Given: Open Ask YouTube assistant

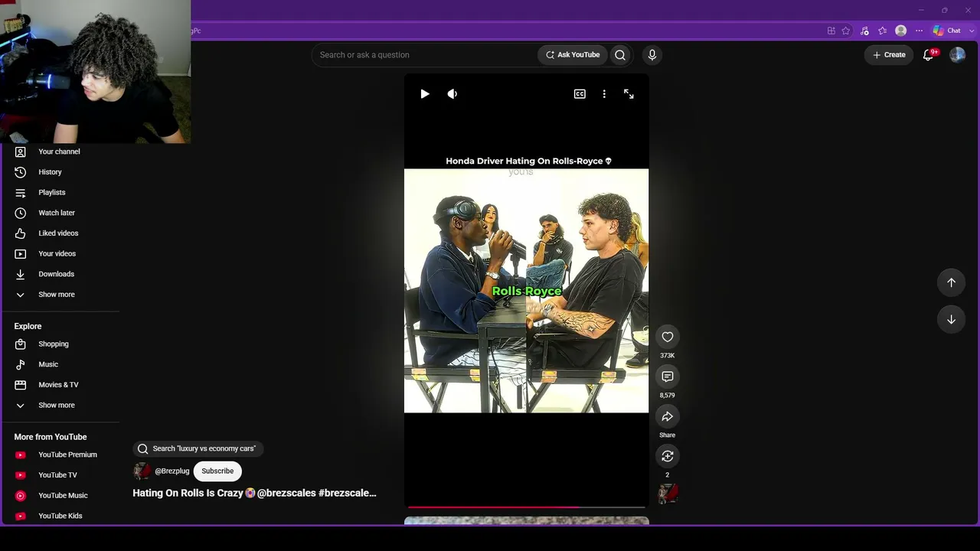Looking at the screenshot, I should [x=573, y=55].
